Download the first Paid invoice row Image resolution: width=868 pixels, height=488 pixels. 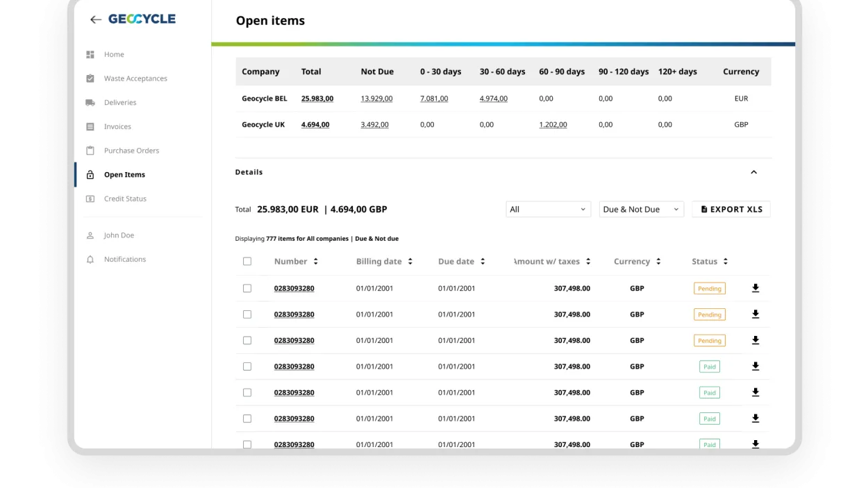point(756,367)
